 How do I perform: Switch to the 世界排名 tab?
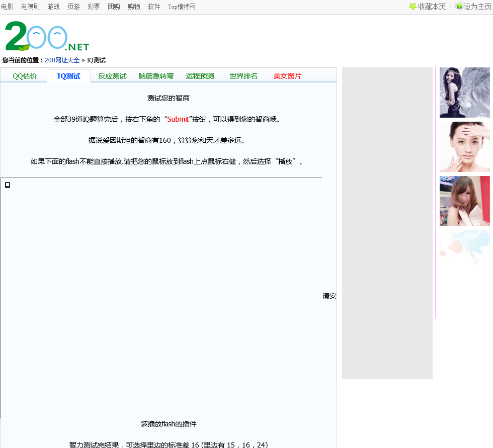pos(243,76)
